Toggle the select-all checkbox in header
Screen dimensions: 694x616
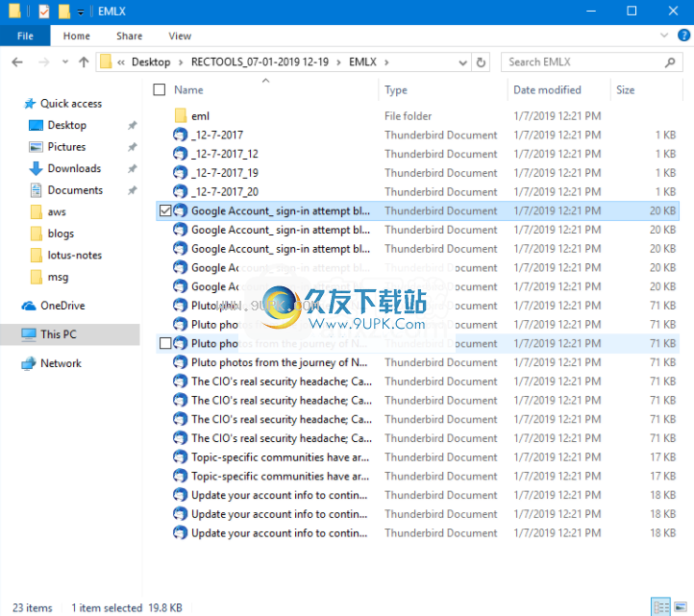pyautogui.click(x=160, y=89)
